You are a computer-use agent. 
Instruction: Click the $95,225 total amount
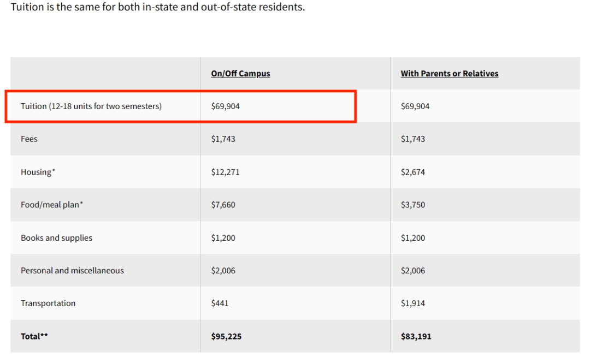click(226, 336)
